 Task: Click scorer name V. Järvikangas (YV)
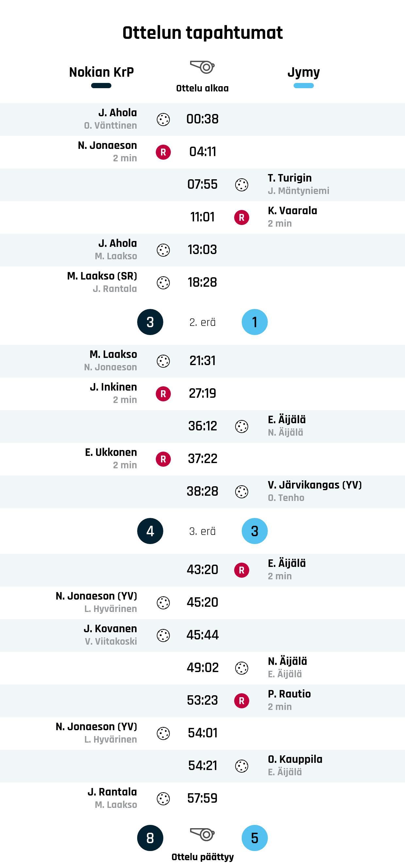pos(315,485)
